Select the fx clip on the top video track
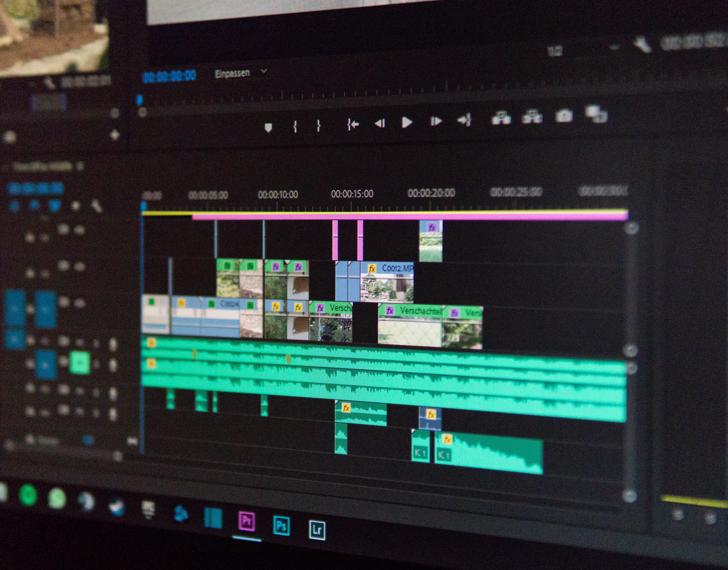 click(x=431, y=241)
